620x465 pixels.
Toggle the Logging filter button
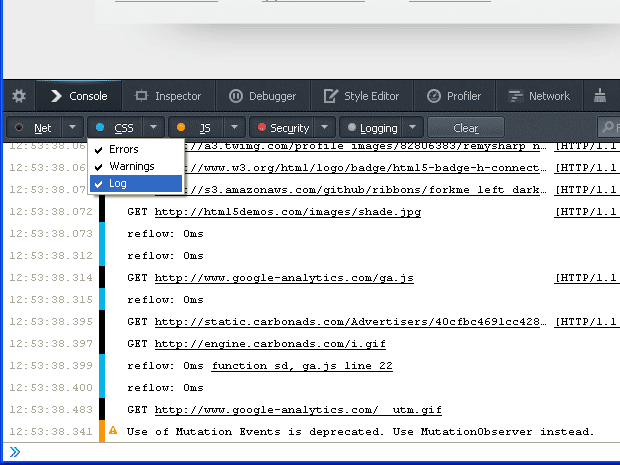point(371,128)
